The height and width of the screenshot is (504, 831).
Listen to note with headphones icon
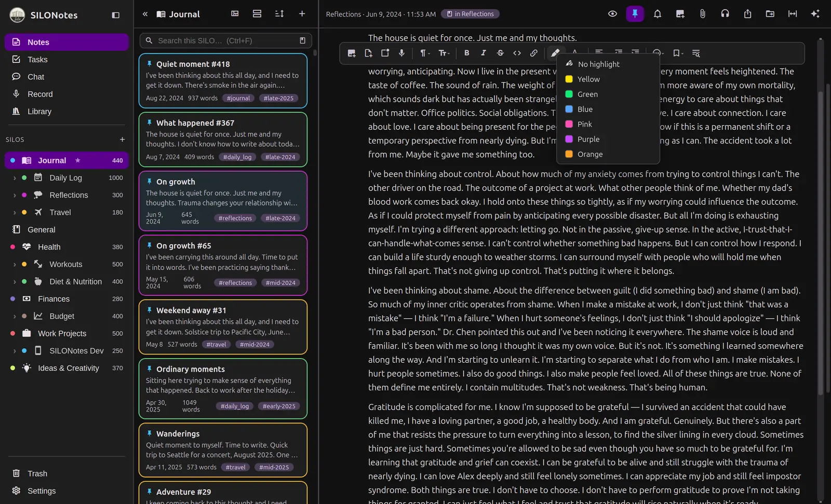pos(725,14)
